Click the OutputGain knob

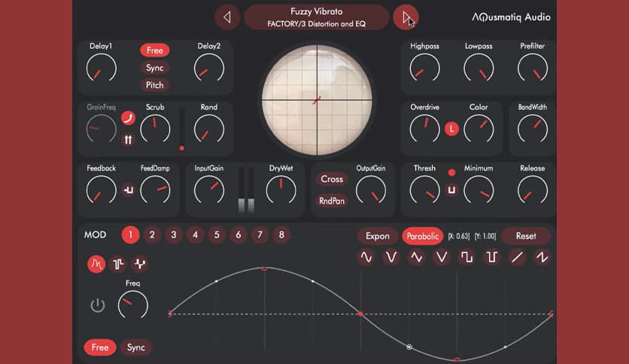pyautogui.click(x=371, y=190)
